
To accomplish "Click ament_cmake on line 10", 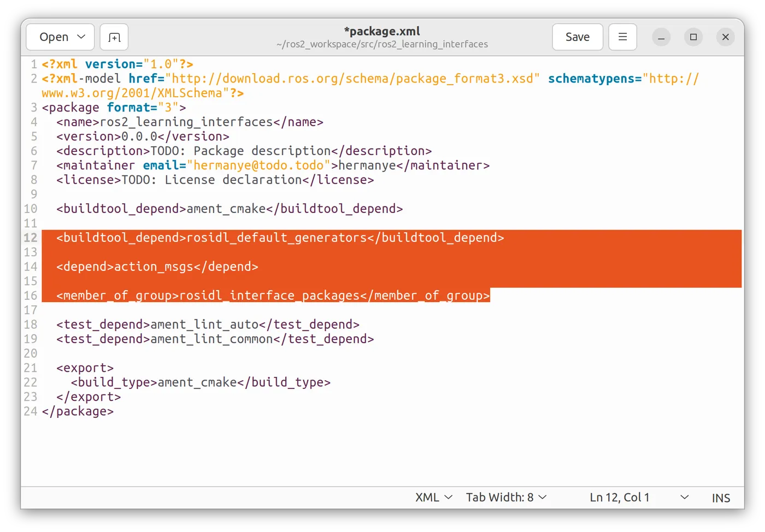I will coord(226,209).
